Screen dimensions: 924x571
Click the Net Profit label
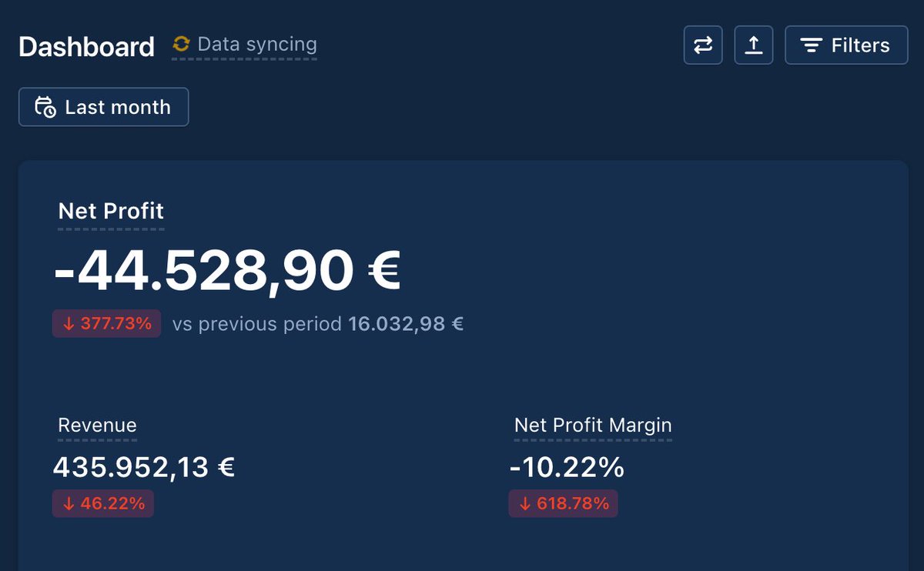(111, 211)
